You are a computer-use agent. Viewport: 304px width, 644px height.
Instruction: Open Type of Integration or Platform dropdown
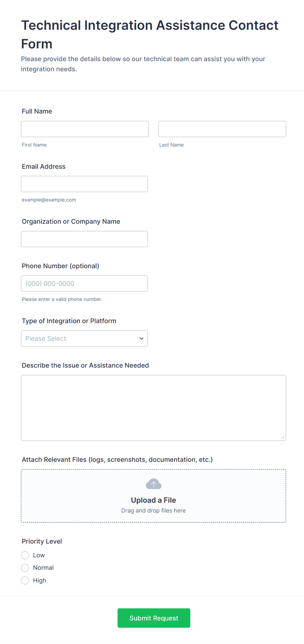84,339
